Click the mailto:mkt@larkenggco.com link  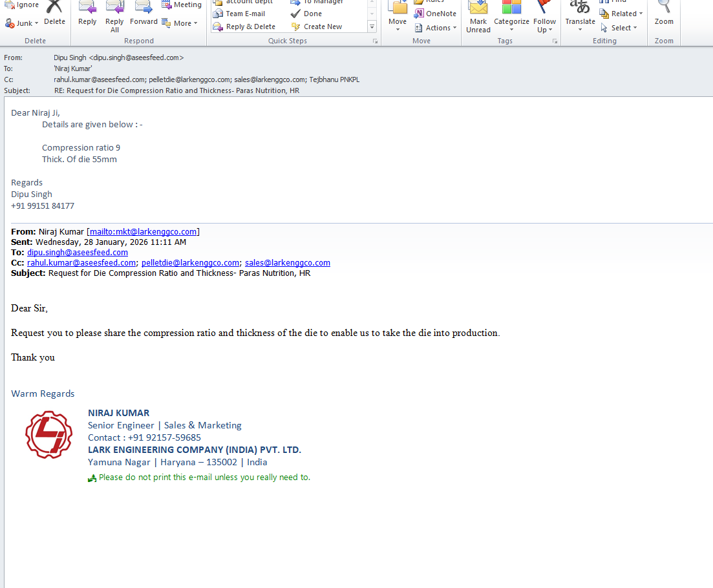pyautogui.click(x=143, y=232)
